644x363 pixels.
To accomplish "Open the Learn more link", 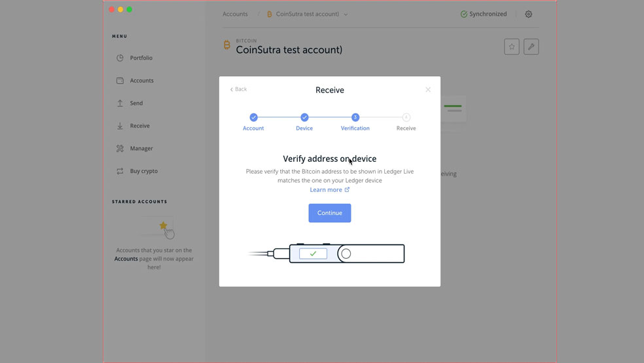I will tap(329, 189).
